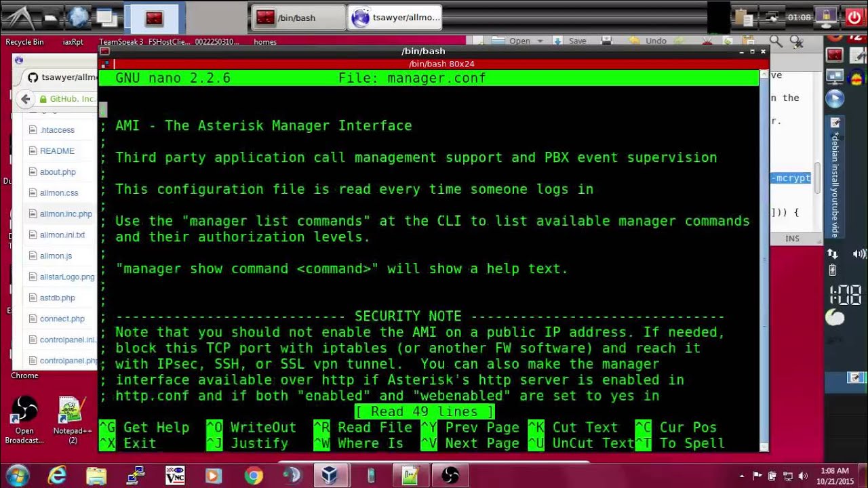Screen dimensions: 868x488
Task: Click the terminal window menu icon in title bar
Action: pos(105,51)
